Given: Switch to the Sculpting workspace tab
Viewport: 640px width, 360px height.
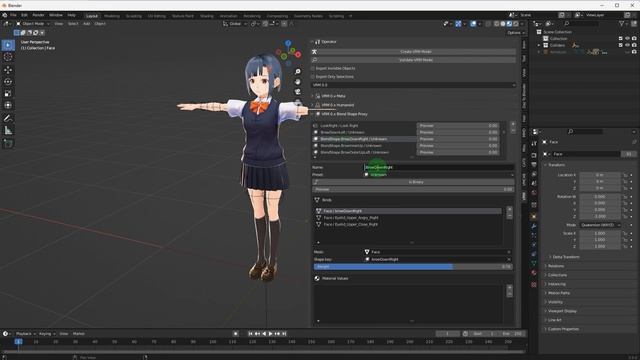Looking at the screenshot, I should [133, 16].
